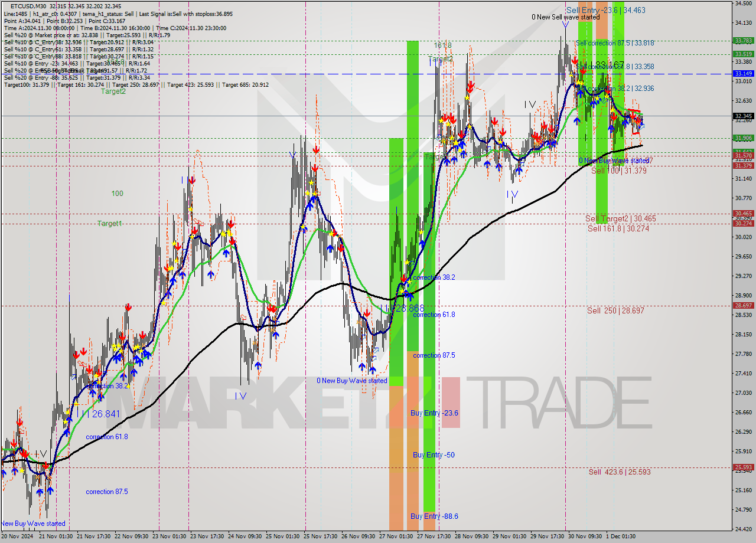Click the 30.020 price axis value
756x543 pixels.
click(742, 237)
